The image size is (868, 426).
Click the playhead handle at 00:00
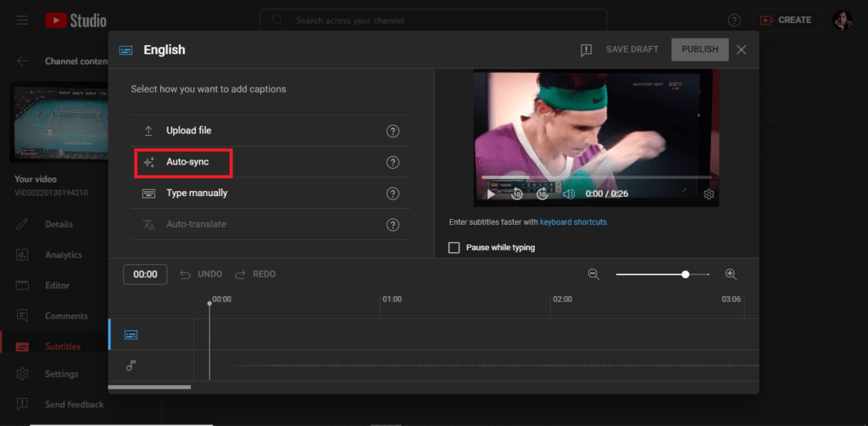[209, 304]
